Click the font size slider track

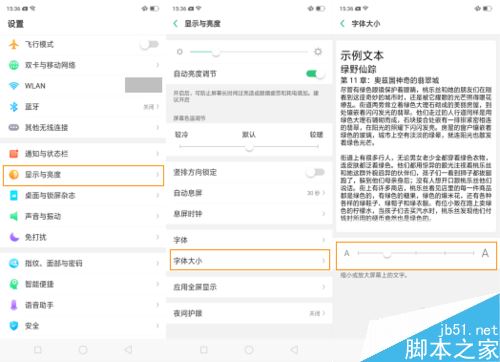coord(416,253)
